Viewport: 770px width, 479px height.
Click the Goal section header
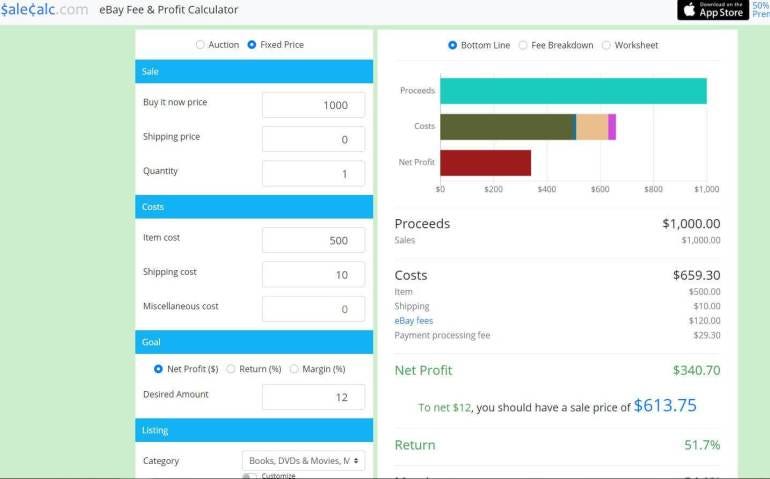coord(254,342)
